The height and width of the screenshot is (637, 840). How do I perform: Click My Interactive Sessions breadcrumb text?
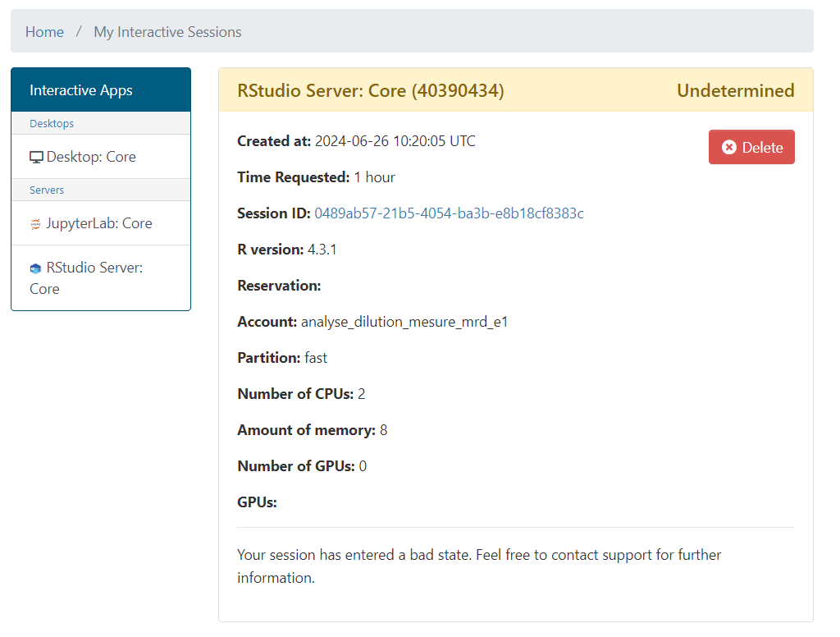point(167,32)
